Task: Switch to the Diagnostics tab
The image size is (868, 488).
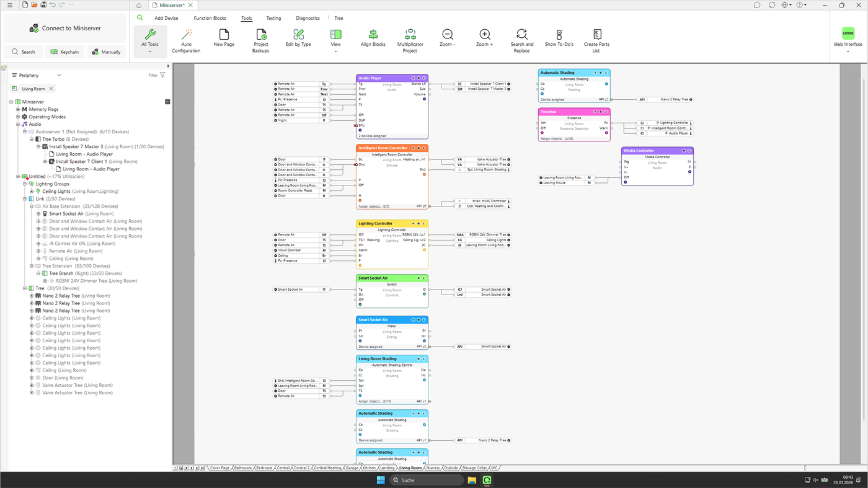Action: coord(308,18)
